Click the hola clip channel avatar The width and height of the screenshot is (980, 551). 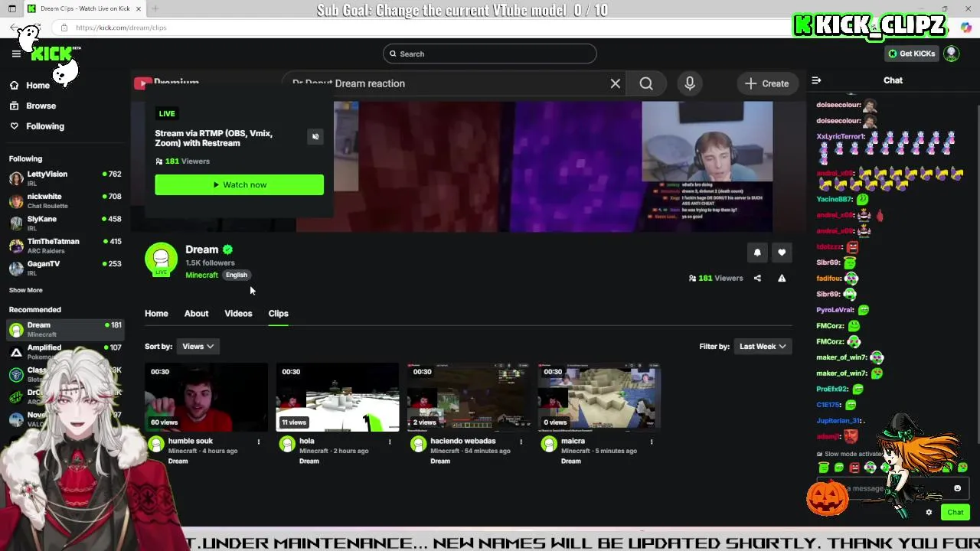point(287,444)
